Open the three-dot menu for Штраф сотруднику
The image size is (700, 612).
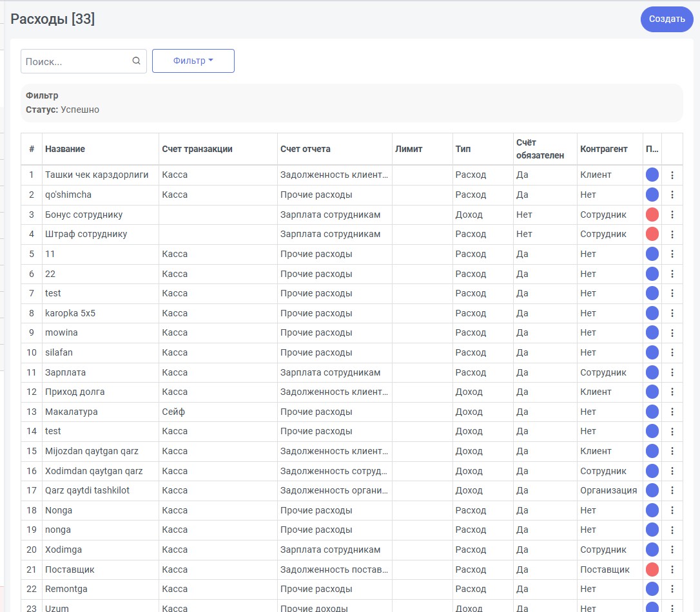coord(672,234)
